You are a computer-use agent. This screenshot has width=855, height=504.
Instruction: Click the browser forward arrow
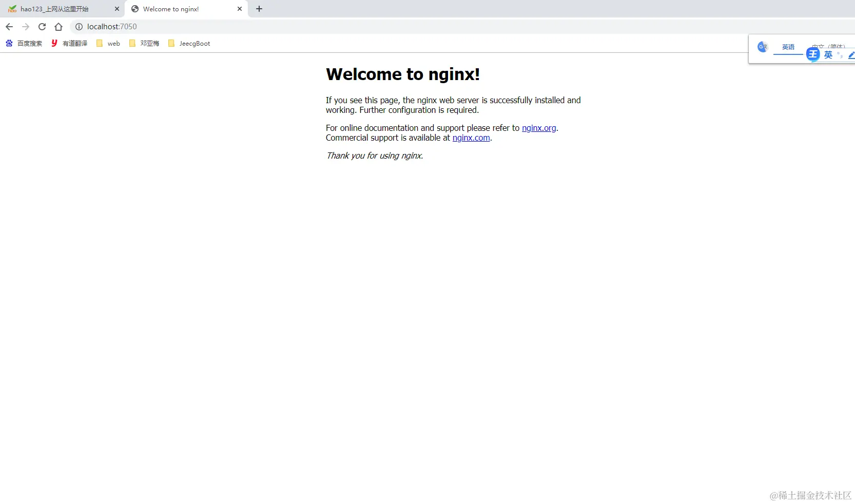(26, 27)
